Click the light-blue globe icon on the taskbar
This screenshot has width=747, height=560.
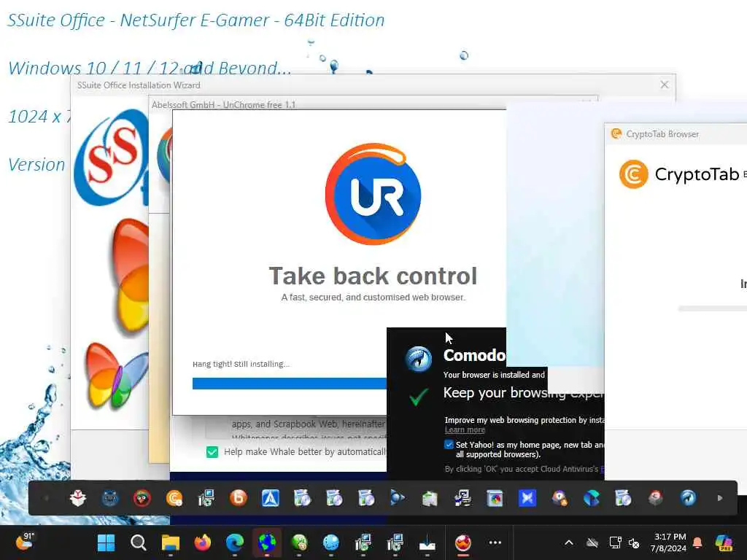331,542
